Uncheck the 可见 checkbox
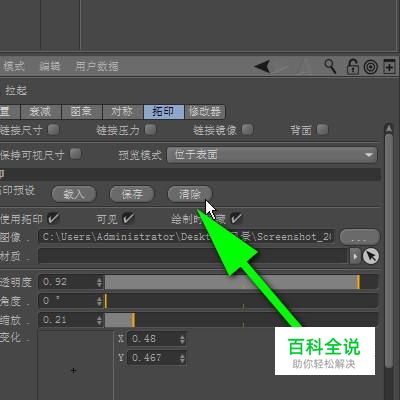 point(128,218)
